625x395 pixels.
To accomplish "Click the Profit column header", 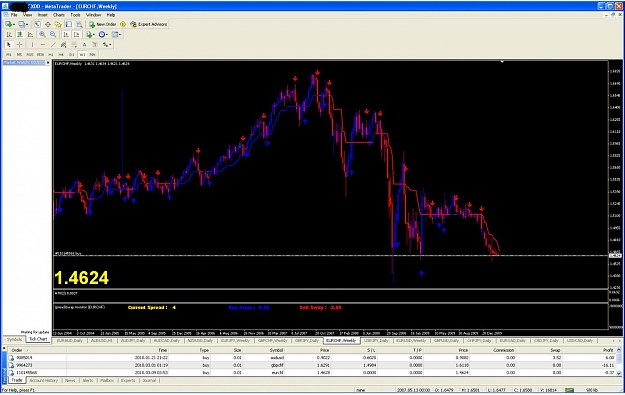I will tap(608, 350).
